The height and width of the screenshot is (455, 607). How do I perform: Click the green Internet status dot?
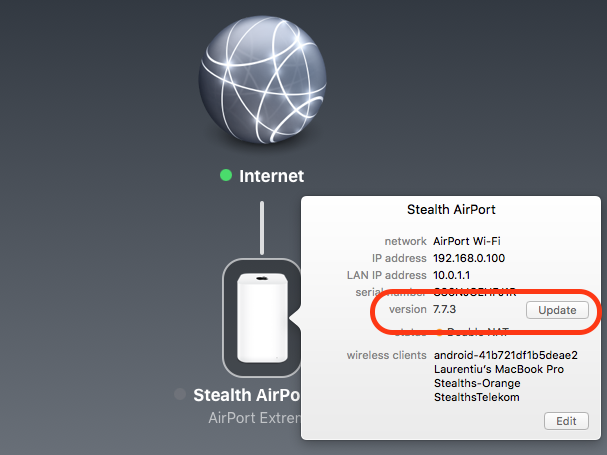pos(226,175)
